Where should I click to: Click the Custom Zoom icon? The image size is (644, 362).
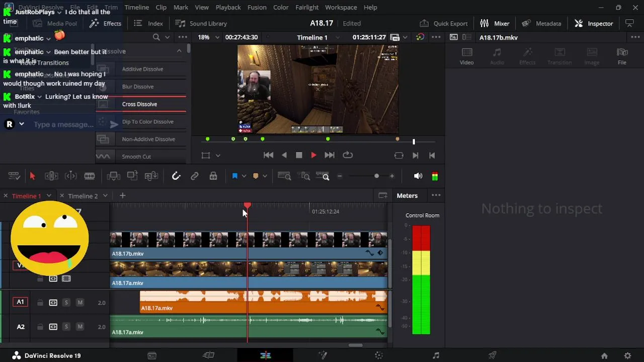(x=323, y=176)
